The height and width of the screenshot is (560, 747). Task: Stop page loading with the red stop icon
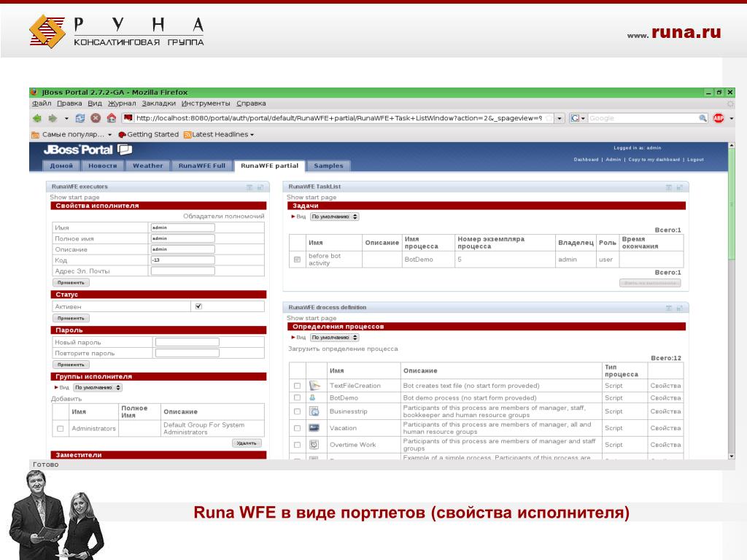[x=96, y=118]
